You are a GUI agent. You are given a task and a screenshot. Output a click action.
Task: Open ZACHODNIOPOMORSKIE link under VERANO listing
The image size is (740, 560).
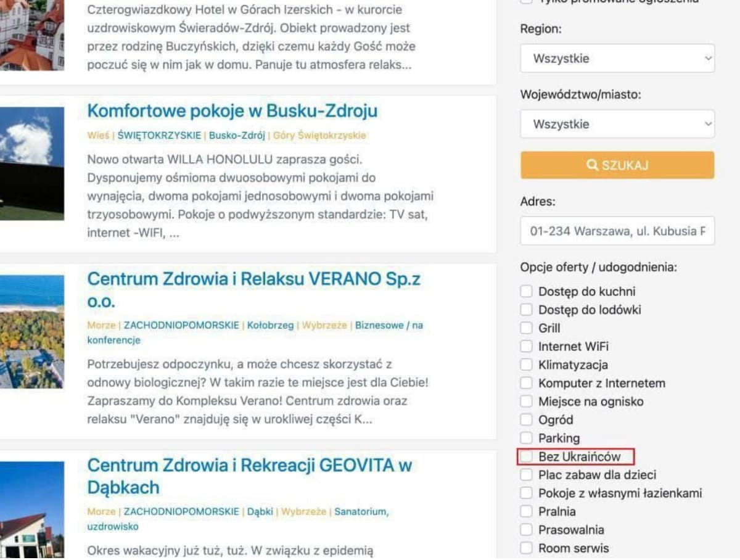tap(181, 325)
